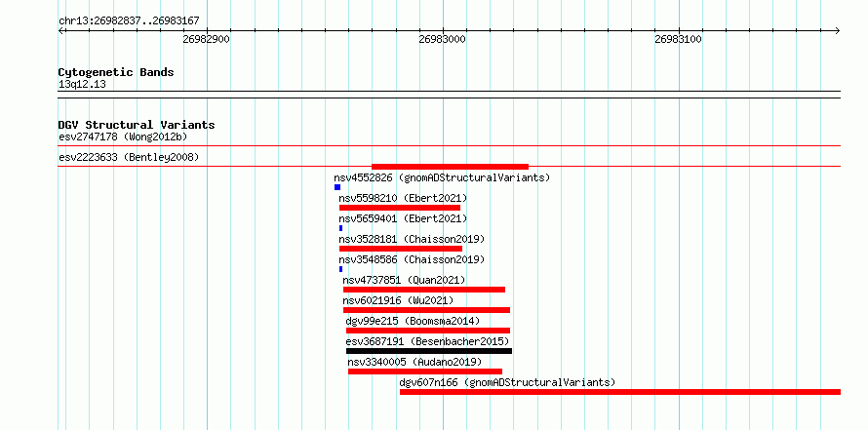Open variant nsv3548586 (Chaisson2019) label
Image resolution: width=868 pixels, height=430 pixels.
click(x=412, y=259)
